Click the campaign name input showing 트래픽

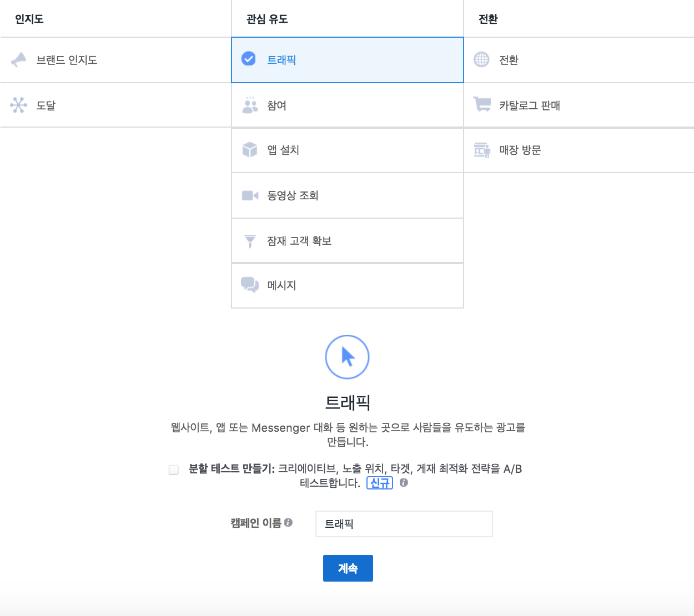click(x=404, y=523)
